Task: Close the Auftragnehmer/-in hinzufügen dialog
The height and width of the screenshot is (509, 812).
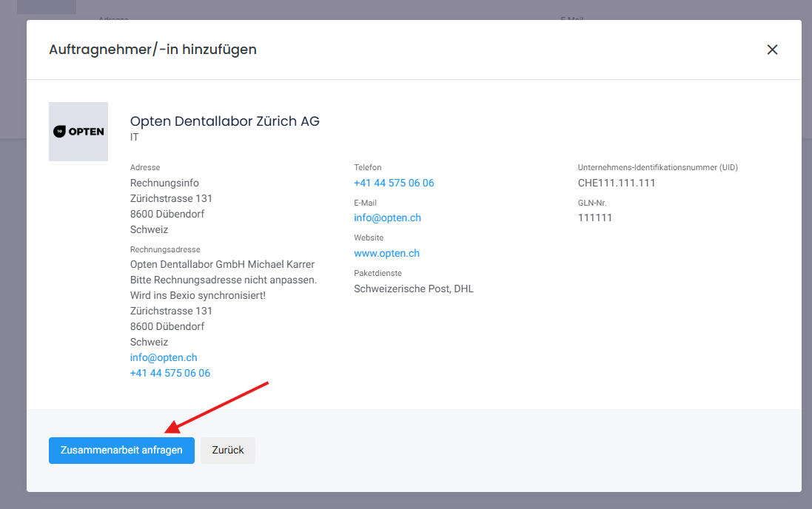Action: [x=772, y=50]
